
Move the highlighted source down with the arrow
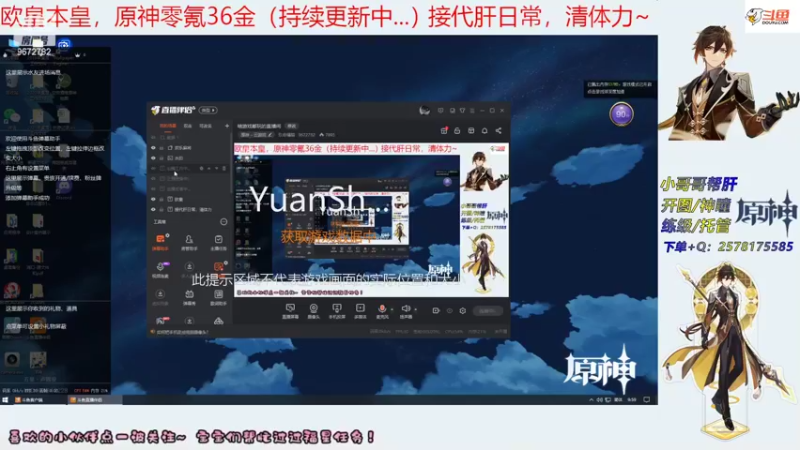coord(216,168)
